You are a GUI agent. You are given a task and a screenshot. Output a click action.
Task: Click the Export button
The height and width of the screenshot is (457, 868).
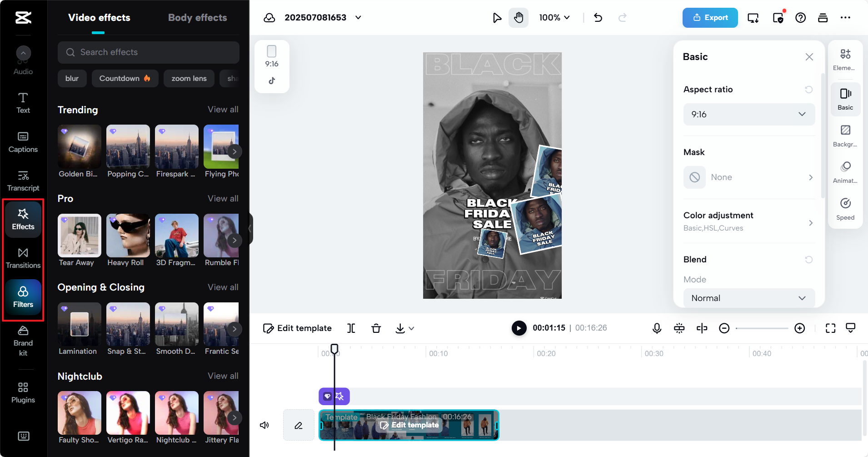(x=709, y=18)
